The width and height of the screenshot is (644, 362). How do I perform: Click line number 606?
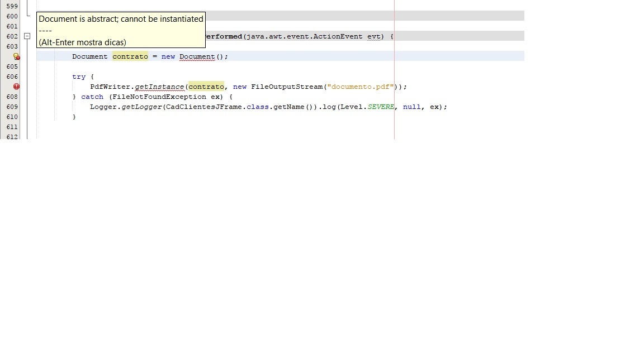tap(12, 77)
